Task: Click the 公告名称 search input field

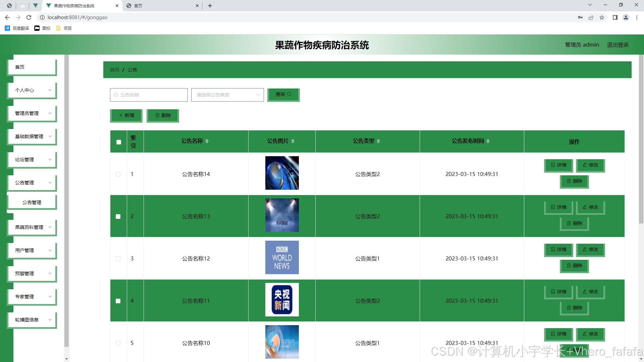Action: tap(149, 95)
